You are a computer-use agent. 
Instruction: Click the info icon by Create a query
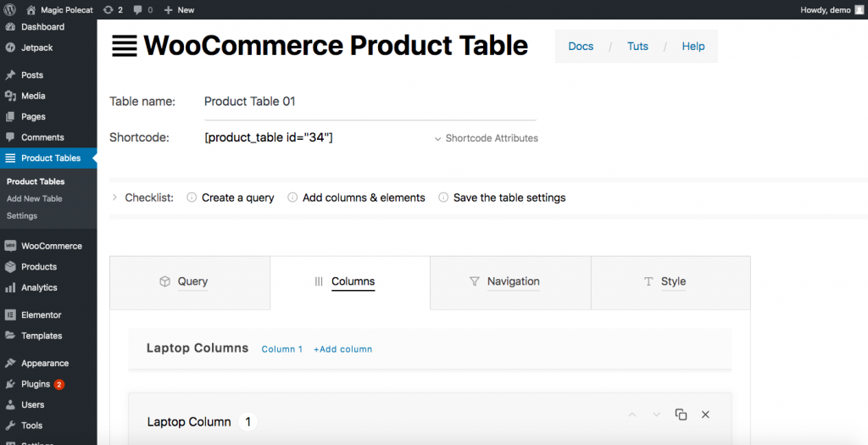point(192,197)
